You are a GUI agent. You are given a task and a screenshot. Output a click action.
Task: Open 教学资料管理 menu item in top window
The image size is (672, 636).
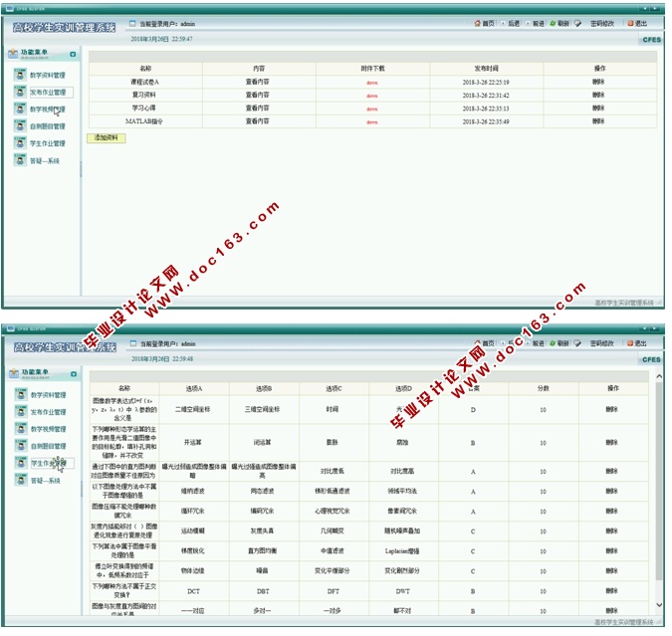48,75
